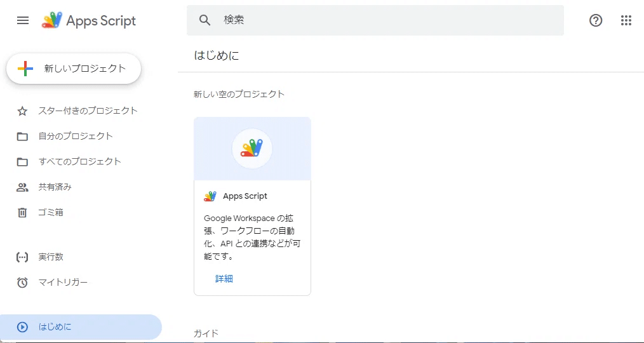Click the folder icon beside すべてのプロジェクト

22,162
